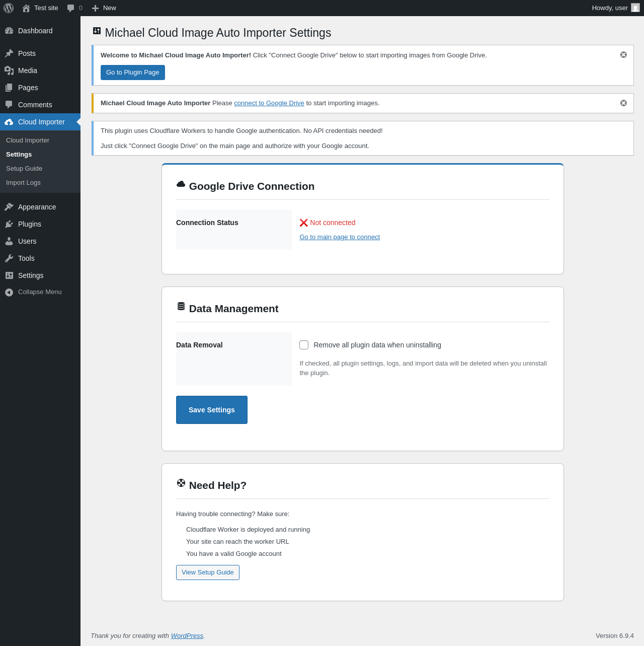Screen dimensions: 644x646
Task: Click the Tools wrench icon in sidebar
Action: [9, 258]
